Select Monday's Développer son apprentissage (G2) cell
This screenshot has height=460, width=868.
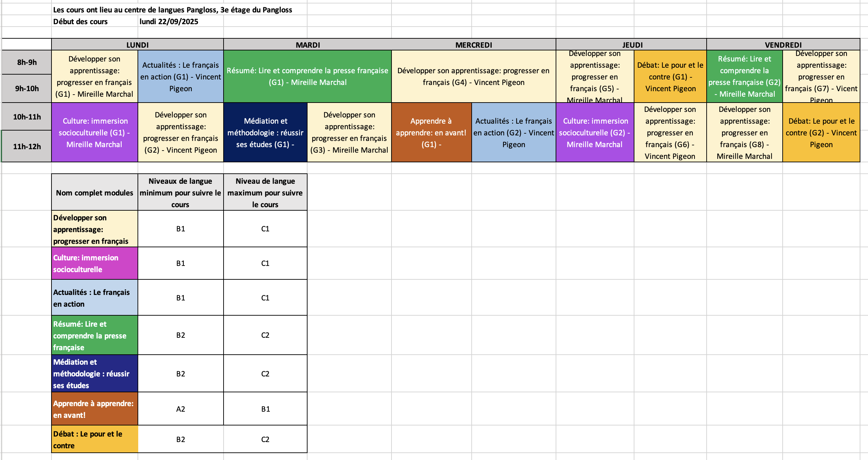(x=181, y=132)
